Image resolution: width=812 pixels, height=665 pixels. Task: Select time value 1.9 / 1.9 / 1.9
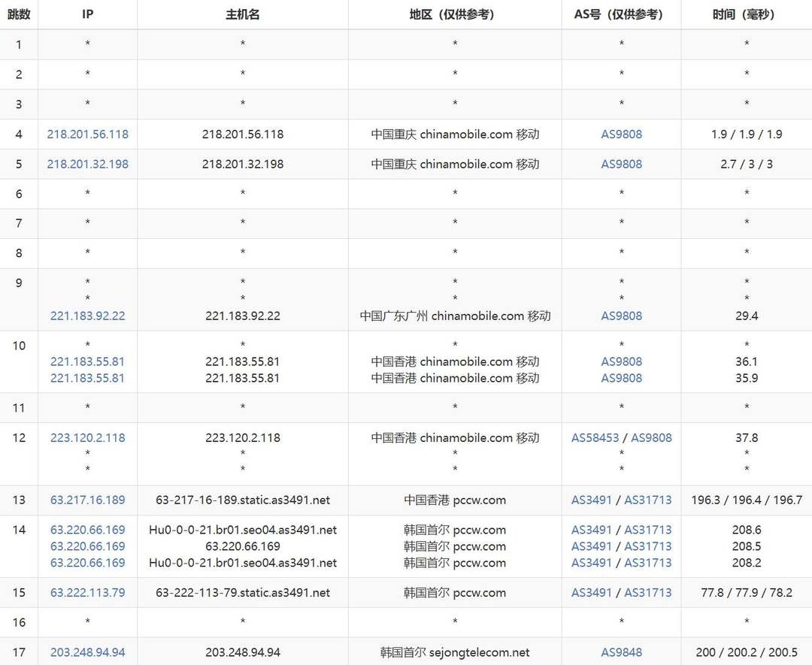[x=747, y=134]
